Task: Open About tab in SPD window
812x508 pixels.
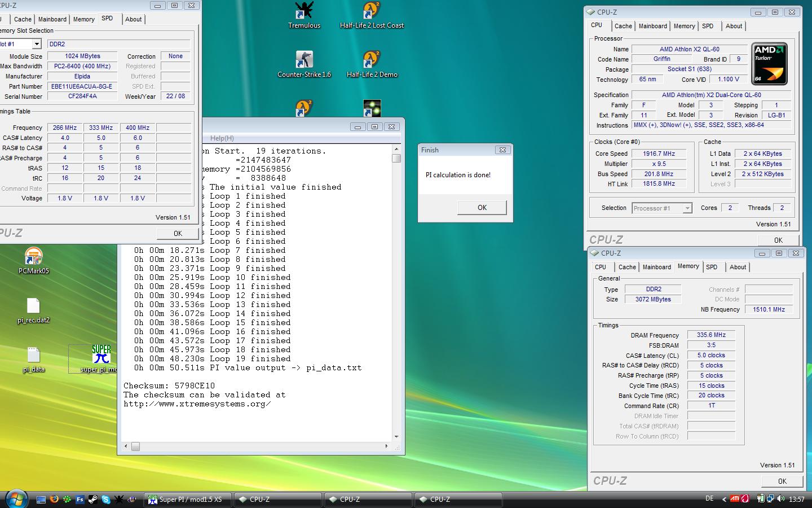Action: (134, 19)
